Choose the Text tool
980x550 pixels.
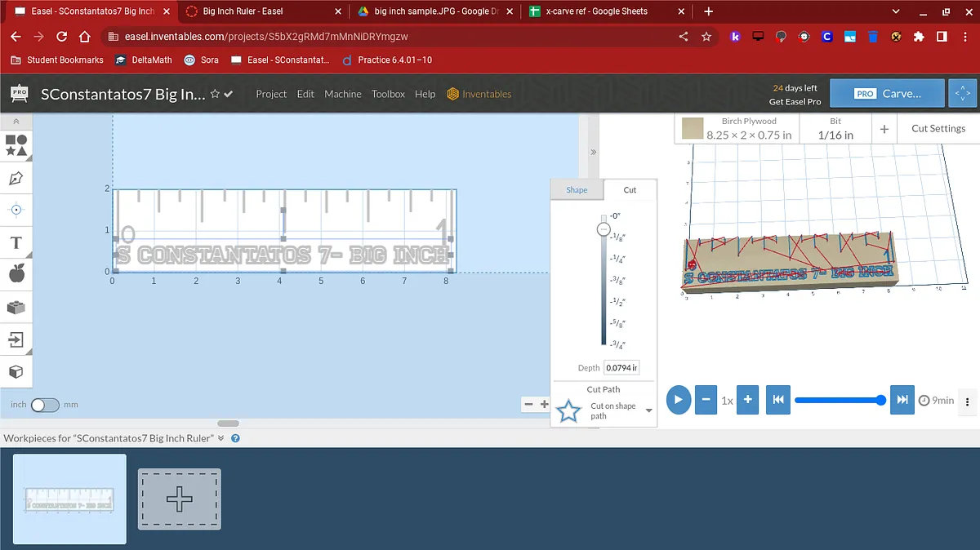click(16, 242)
